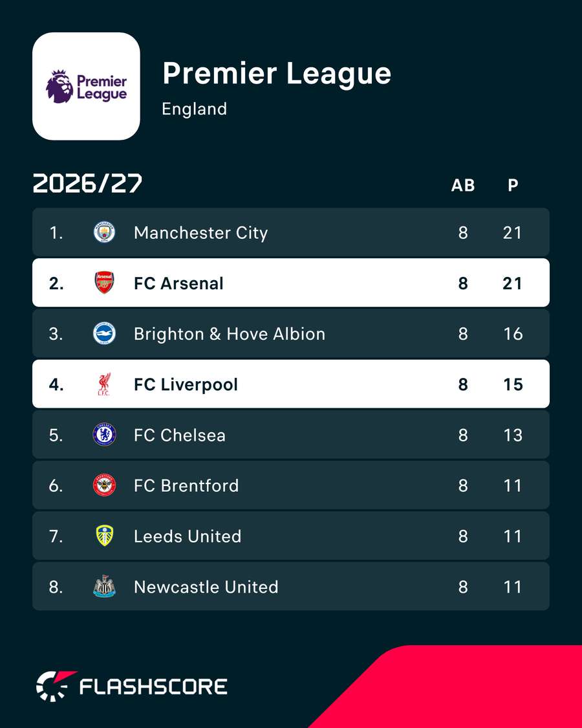The image size is (582, 728).
Task: Click the Flashscore logo icon
Action: [56, 686]
